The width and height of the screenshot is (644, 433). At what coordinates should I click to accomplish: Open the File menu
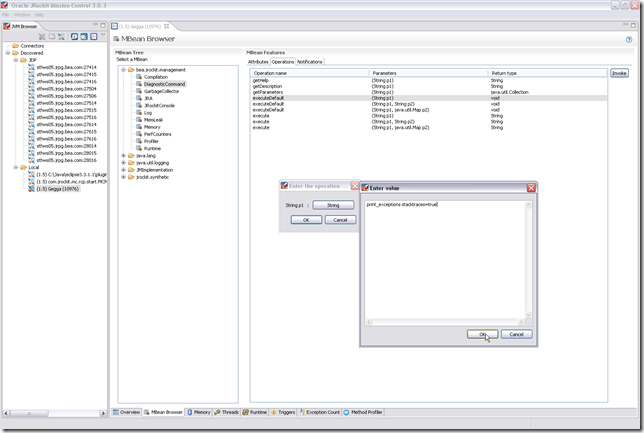[5, 15]
